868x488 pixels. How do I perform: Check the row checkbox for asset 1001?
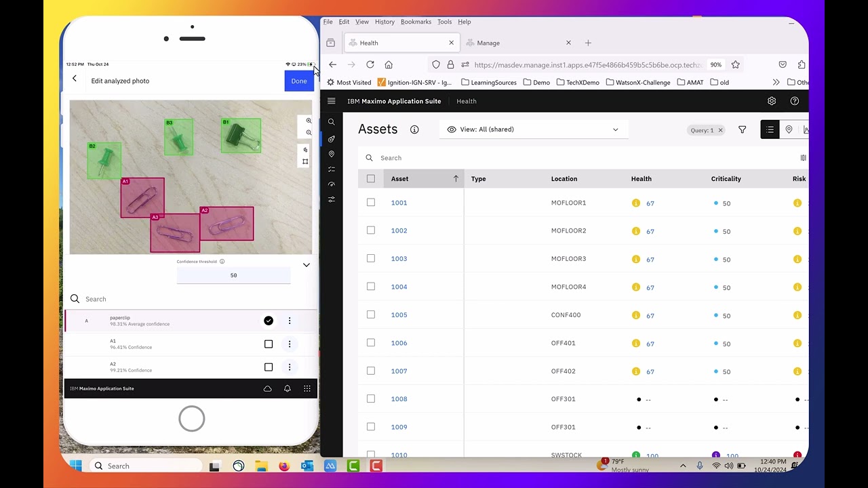tap(371, 202)
